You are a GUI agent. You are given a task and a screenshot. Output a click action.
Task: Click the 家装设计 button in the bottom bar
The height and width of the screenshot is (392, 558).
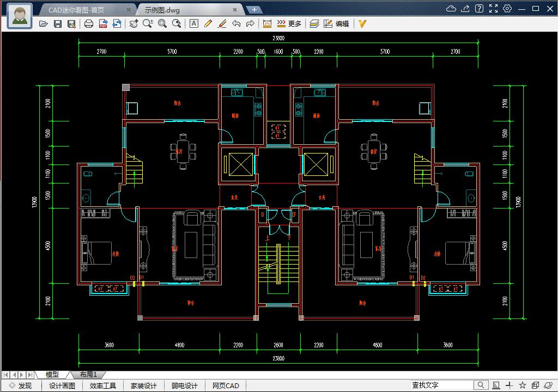pos(143,386)
